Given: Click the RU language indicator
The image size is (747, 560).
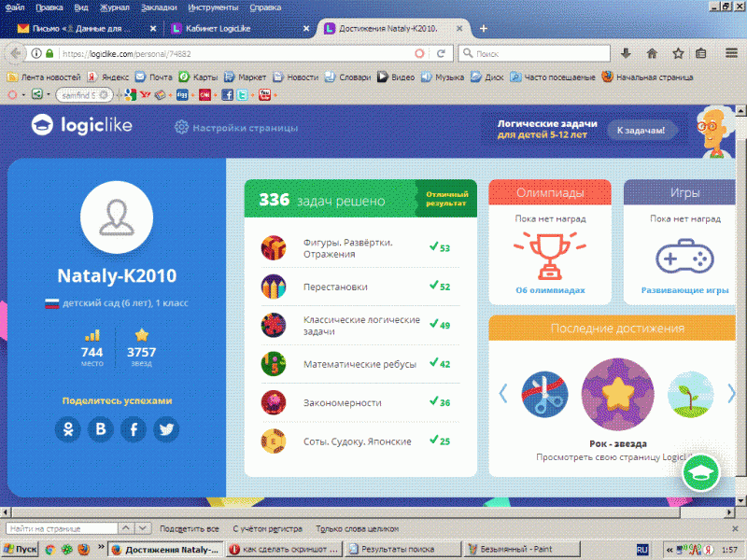Looking at the screenshot, I should coord(642,550).
